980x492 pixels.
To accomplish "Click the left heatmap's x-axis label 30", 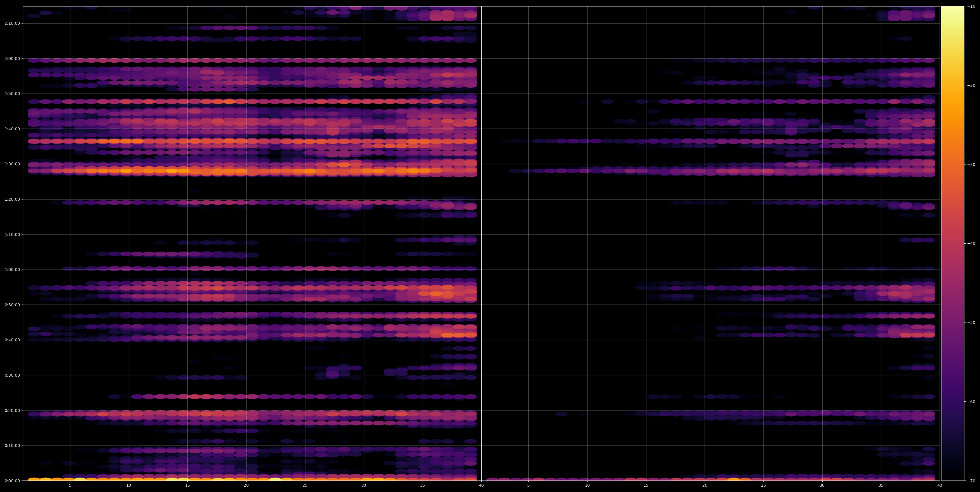I will [x=364, y=486].
